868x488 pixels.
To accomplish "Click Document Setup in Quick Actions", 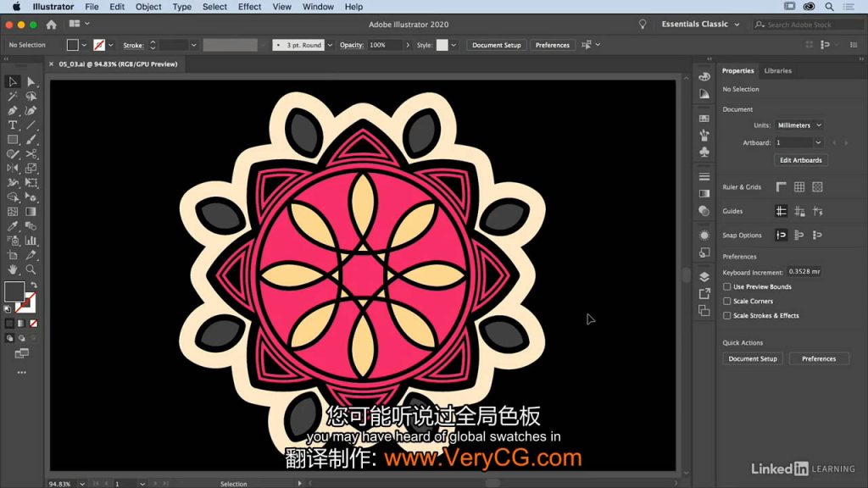I will tap(753, 359).
